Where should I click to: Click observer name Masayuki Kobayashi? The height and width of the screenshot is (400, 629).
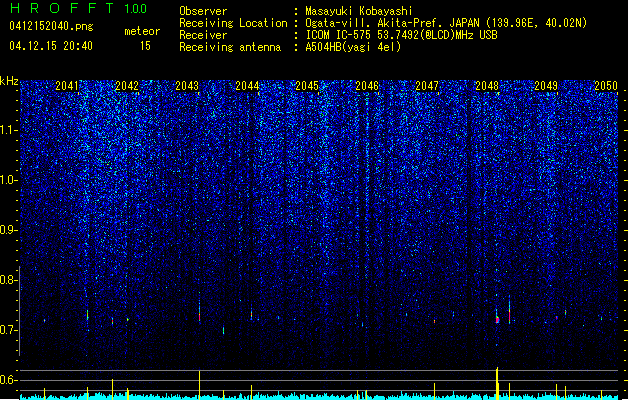359,11
